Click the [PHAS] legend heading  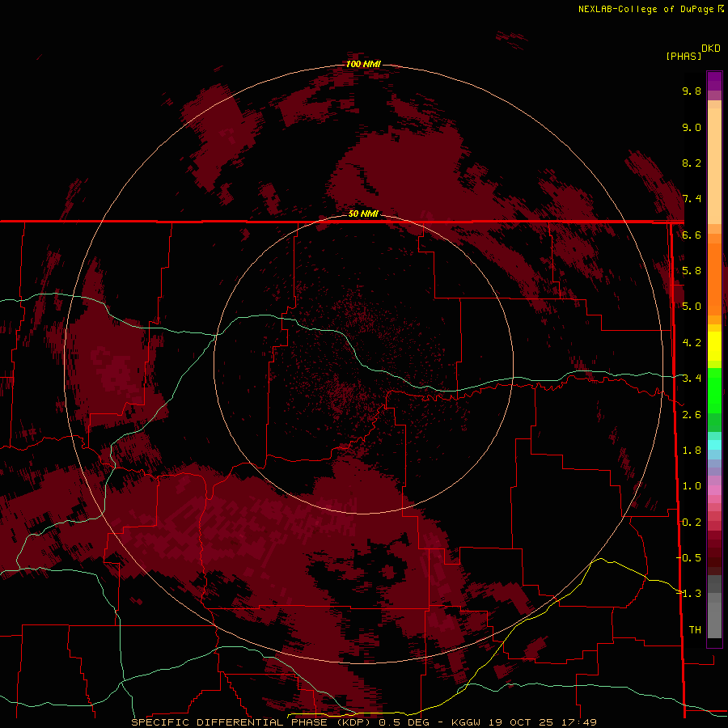pos(684,56)
